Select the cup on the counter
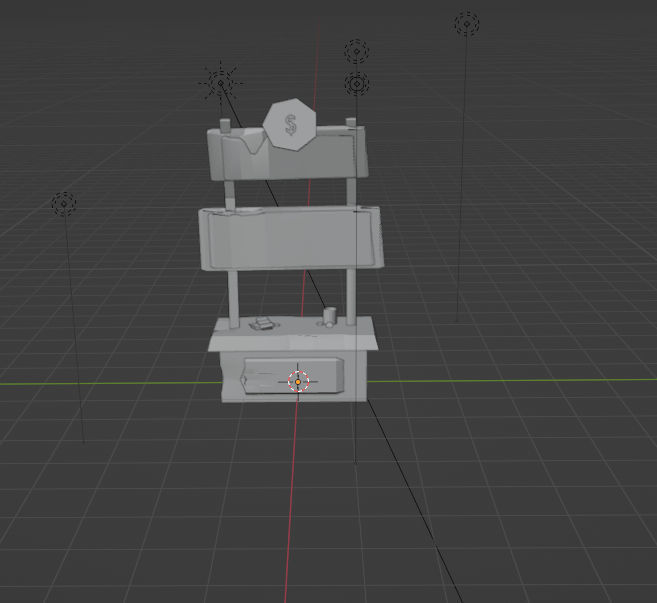 (x=329, y=317)
